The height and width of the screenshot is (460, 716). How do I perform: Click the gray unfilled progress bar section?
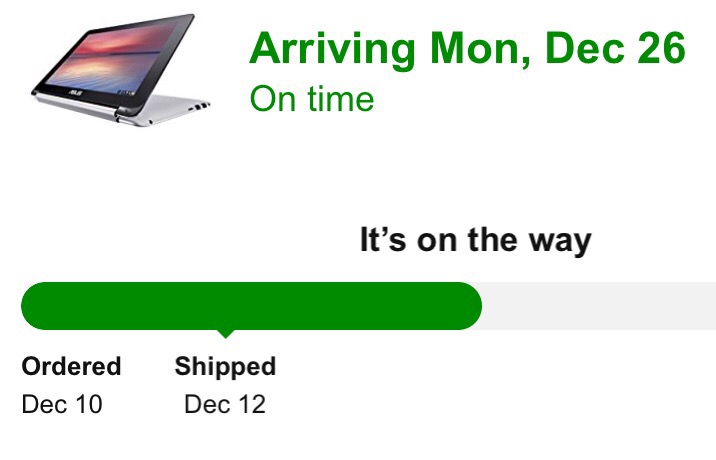pyautogui.click(x=599, y=306)
